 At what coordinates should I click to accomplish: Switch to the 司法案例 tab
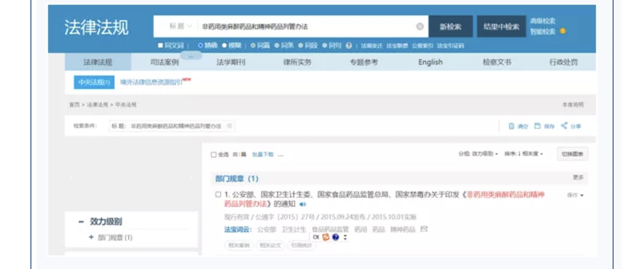(x=164, y=62)
